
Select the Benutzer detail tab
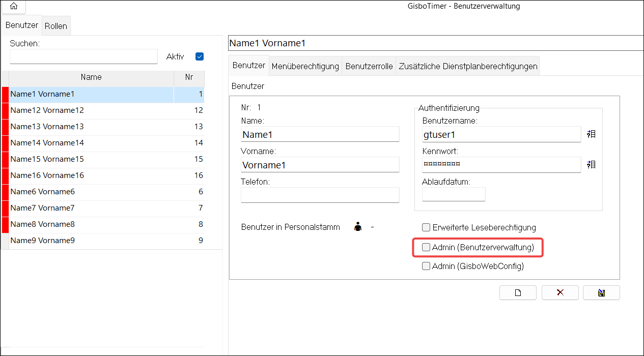249,66
